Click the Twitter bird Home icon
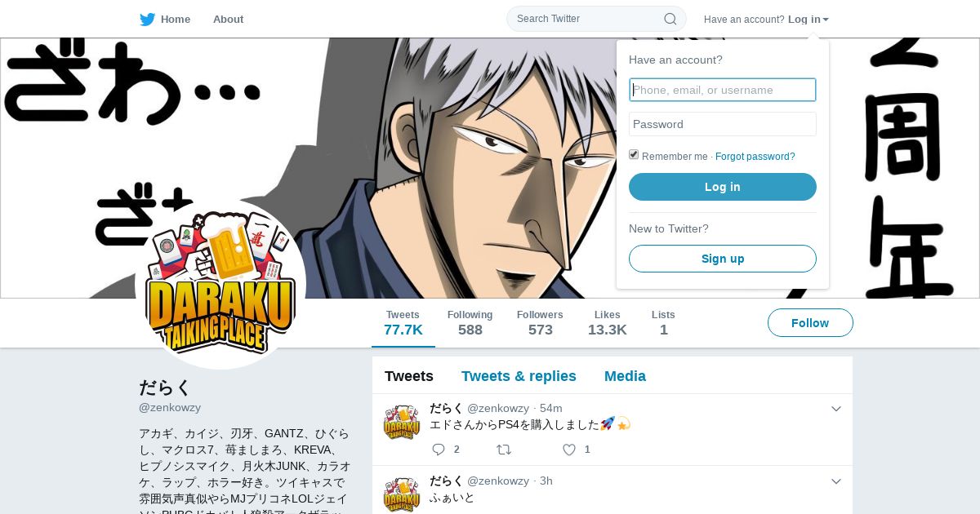The image size is (980, 514). pyautogui.click(x=147, y=20)
